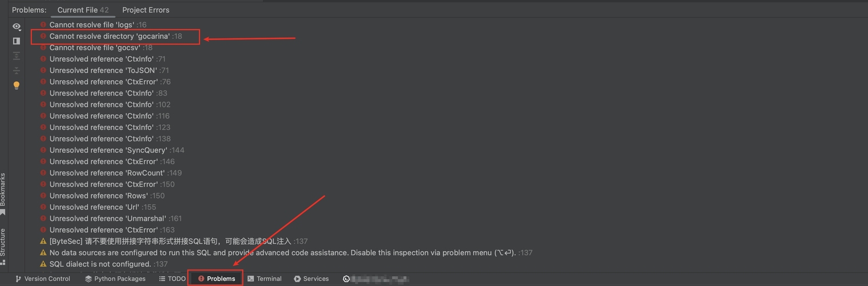Open the Python Packages tool window
The height and width of the screenshot is (286, 868).
115,279
